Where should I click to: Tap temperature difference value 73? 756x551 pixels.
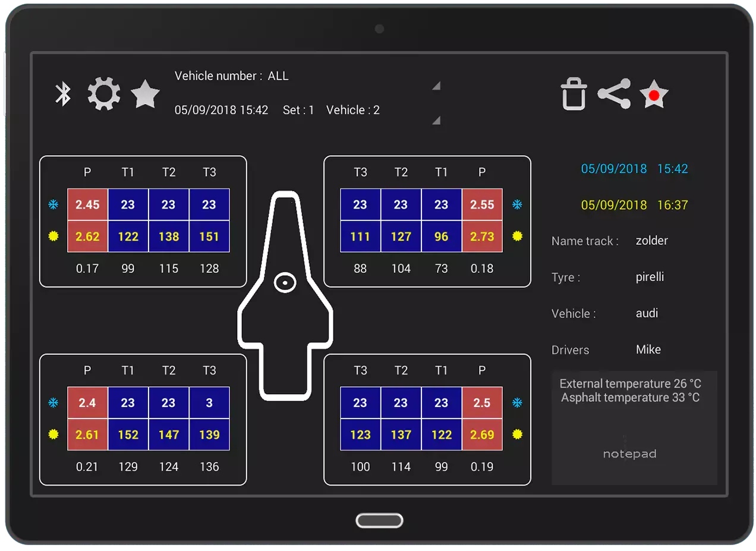pos(441,269)
